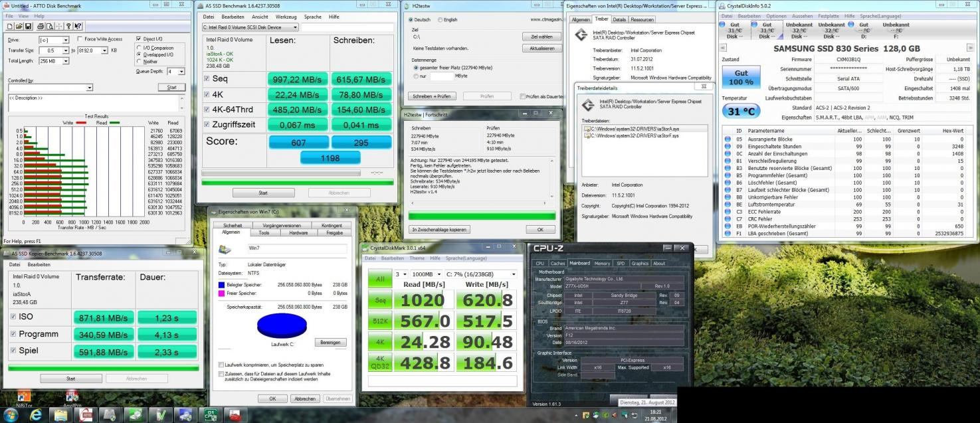This screenshot has width=980, height=423.
Task: Click Bereinigen button in Win7 properties
Action: click(x=330, y=343)
